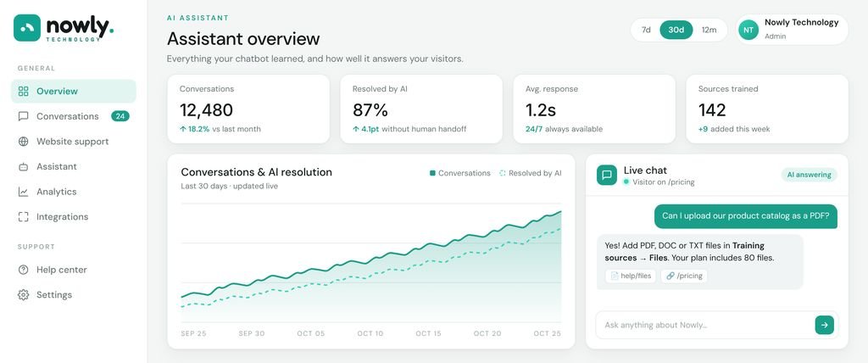Click the Overview grid icon

coord(23,92)
